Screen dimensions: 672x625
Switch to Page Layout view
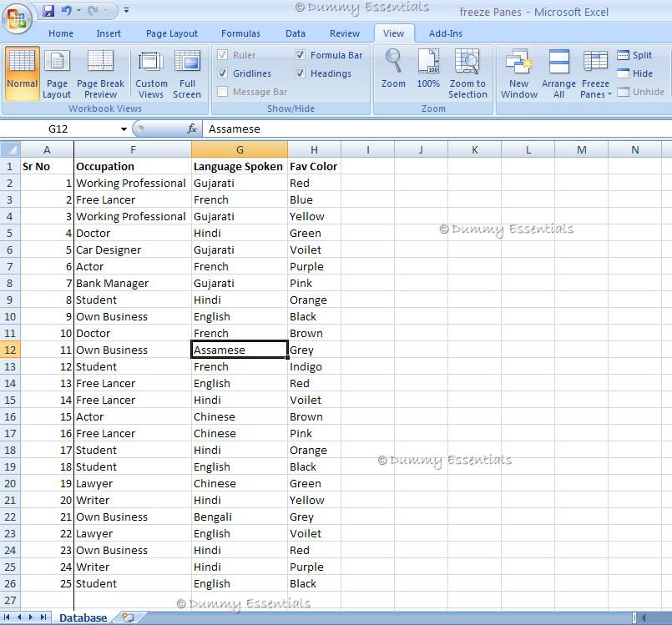tap(57, 73)
